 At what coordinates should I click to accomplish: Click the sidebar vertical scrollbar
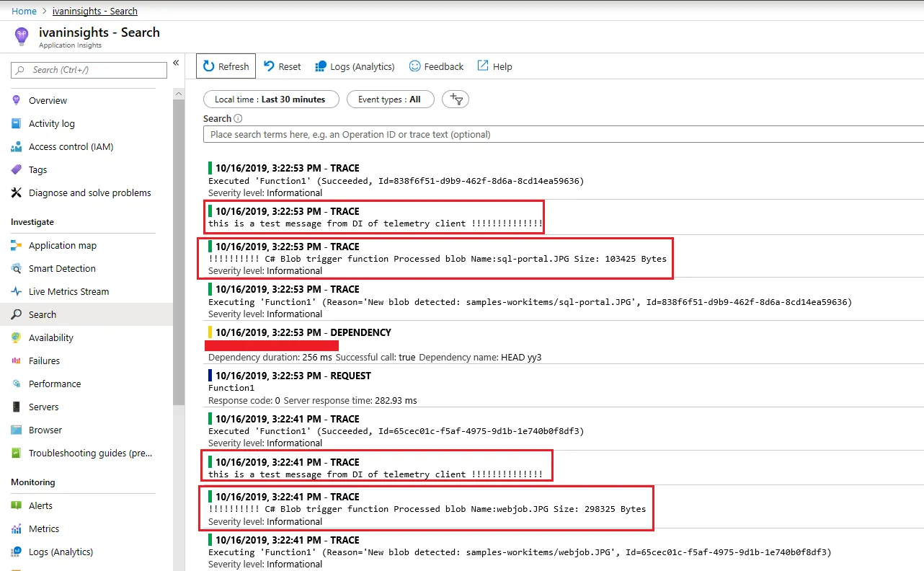pyautogui.click(x=179, y=252)
